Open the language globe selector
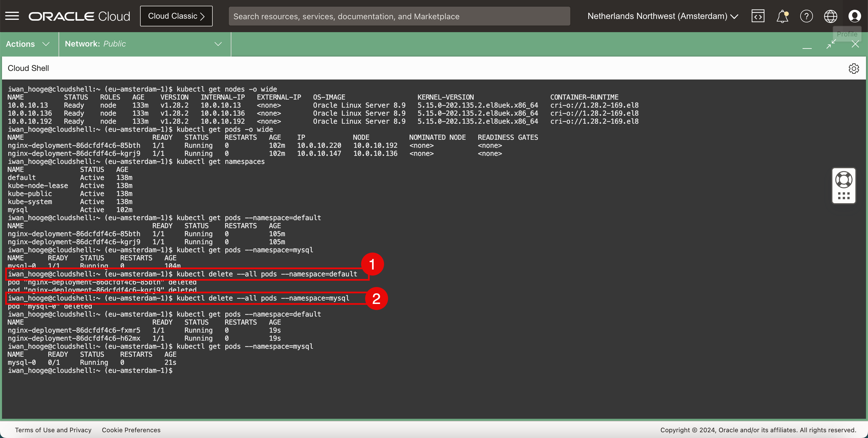The image size is (868, 438). pos(830,16)
